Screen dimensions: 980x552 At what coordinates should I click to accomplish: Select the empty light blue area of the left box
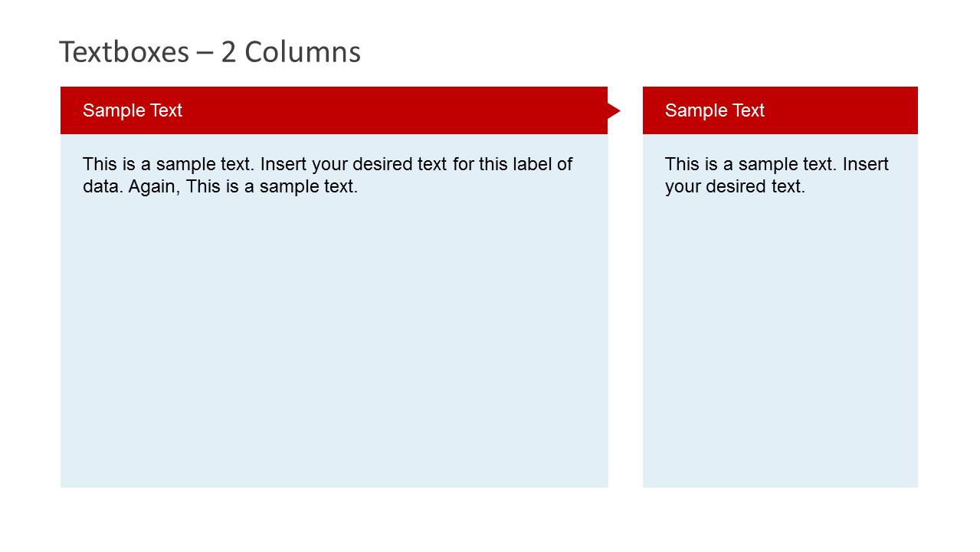(334, 341)
